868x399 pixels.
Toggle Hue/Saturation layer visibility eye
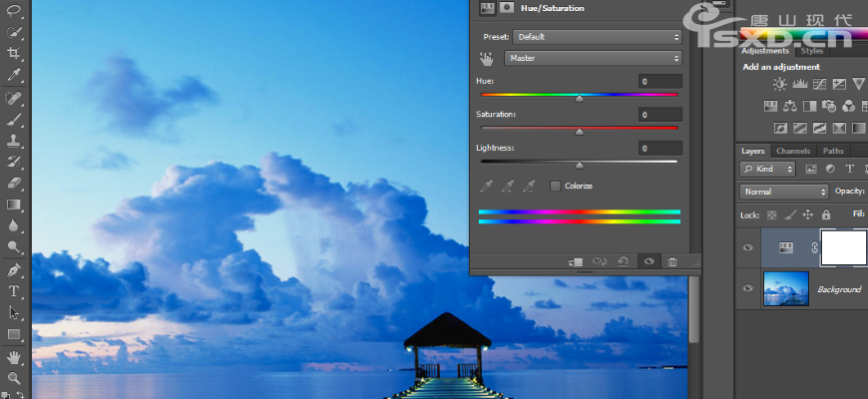point(748,248)
